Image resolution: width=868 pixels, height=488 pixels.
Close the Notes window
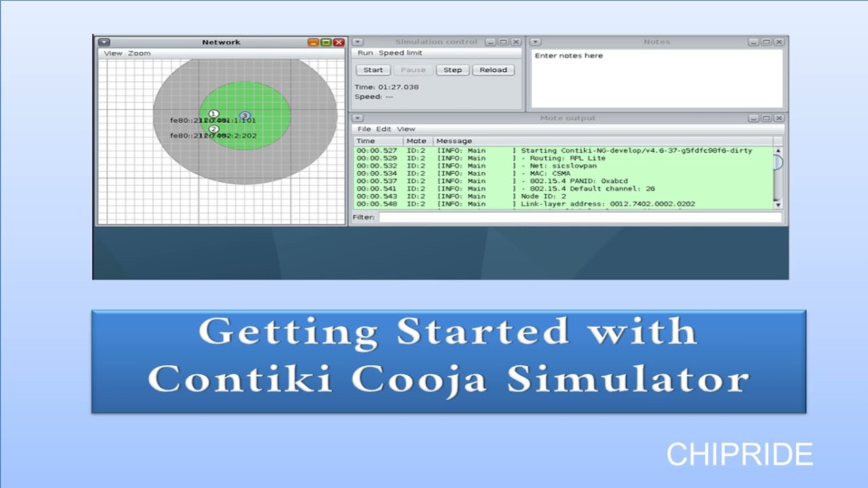(778, 42)
